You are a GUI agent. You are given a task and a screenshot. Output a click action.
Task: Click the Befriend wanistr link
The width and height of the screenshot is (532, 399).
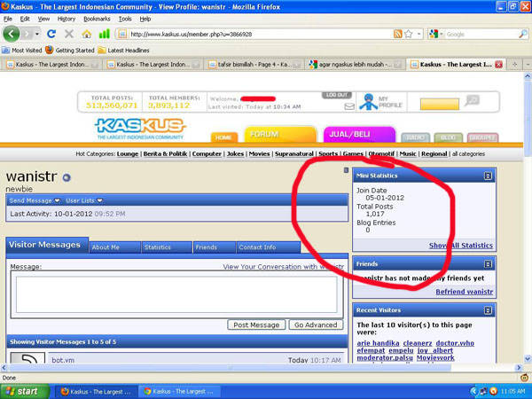point(464,292)
